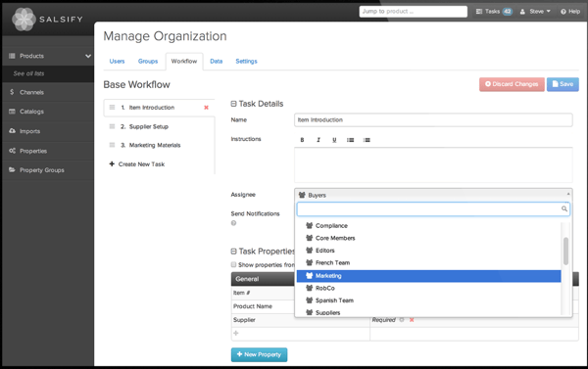Open the Steve user menu
This screenshot has width=588, height=369.
pos(535,12)
